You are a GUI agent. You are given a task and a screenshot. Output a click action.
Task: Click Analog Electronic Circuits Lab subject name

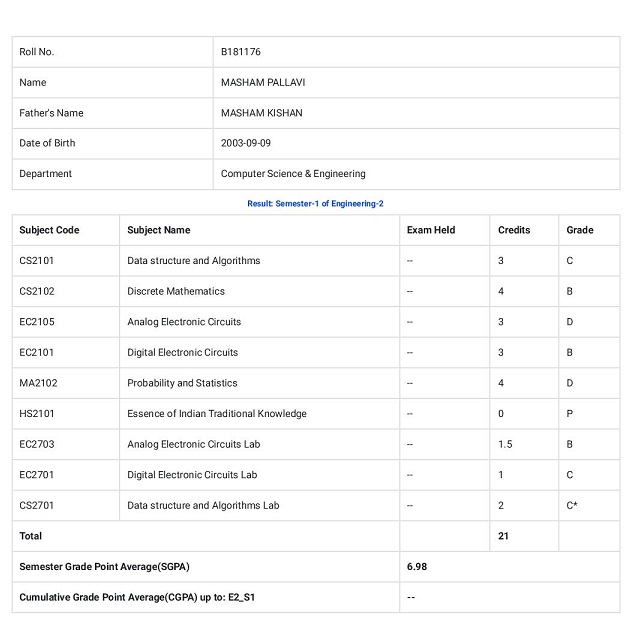[x=194, y=444]
